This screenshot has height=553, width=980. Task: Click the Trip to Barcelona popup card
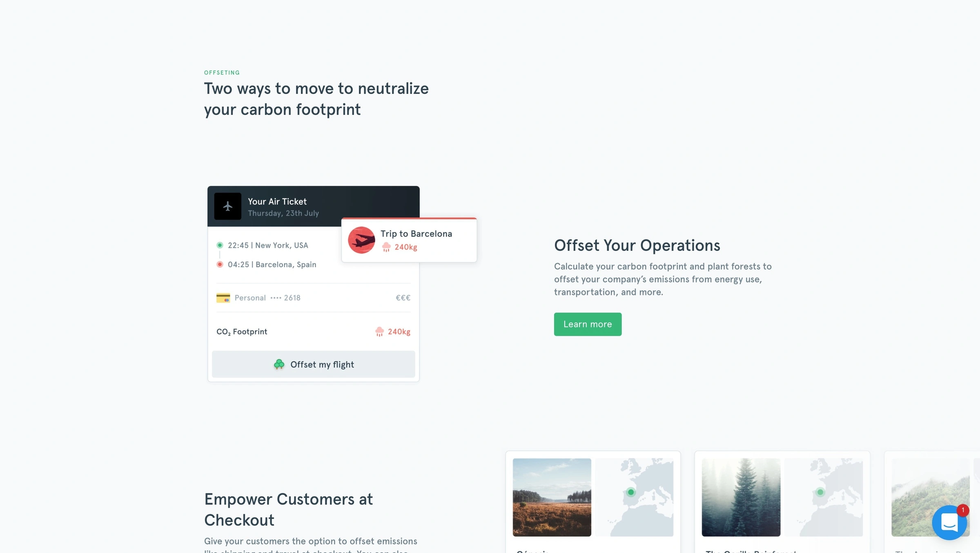point(409,240)
